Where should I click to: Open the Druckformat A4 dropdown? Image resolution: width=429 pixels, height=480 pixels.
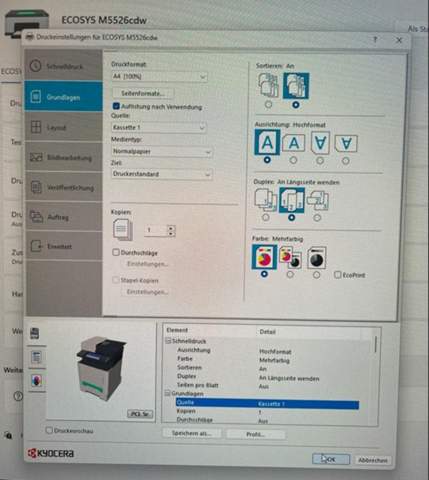coord(159,77)
